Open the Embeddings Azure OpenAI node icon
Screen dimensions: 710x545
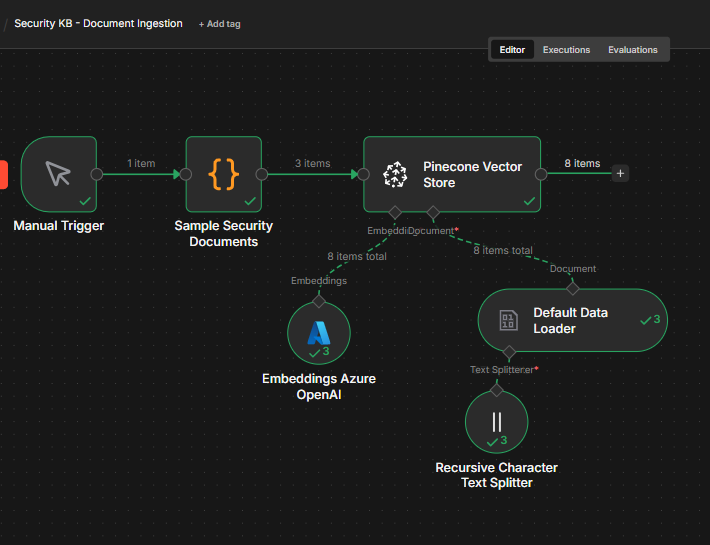(319, 333)
